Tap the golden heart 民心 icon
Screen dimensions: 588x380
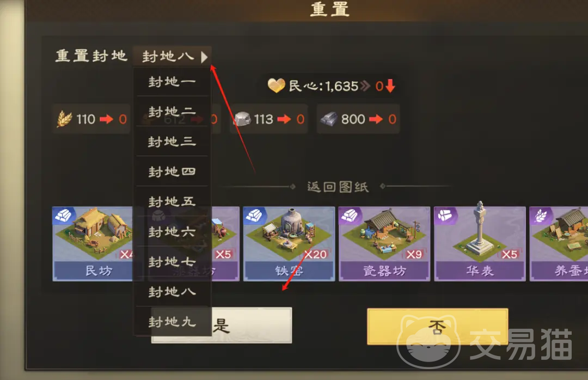pos(277,85)
